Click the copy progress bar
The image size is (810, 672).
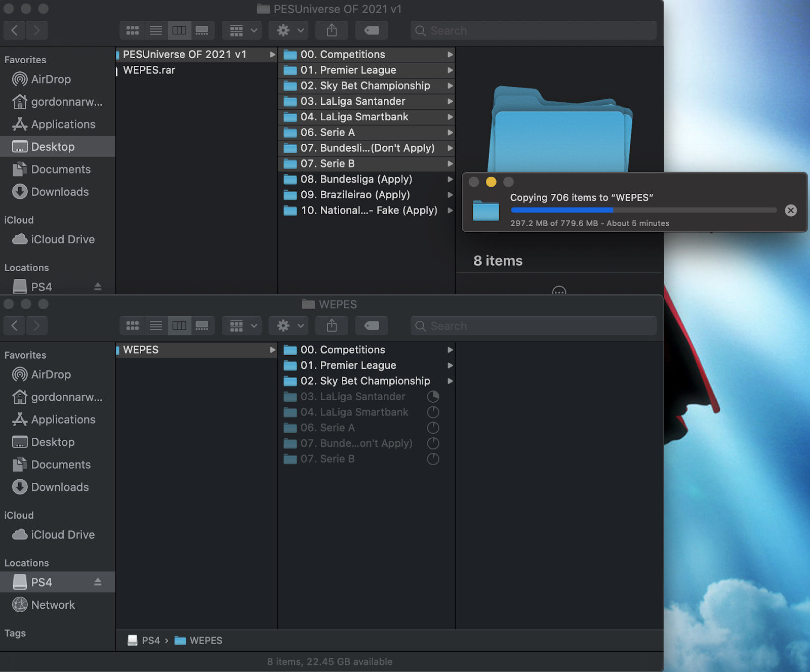(x=643, y=210)
